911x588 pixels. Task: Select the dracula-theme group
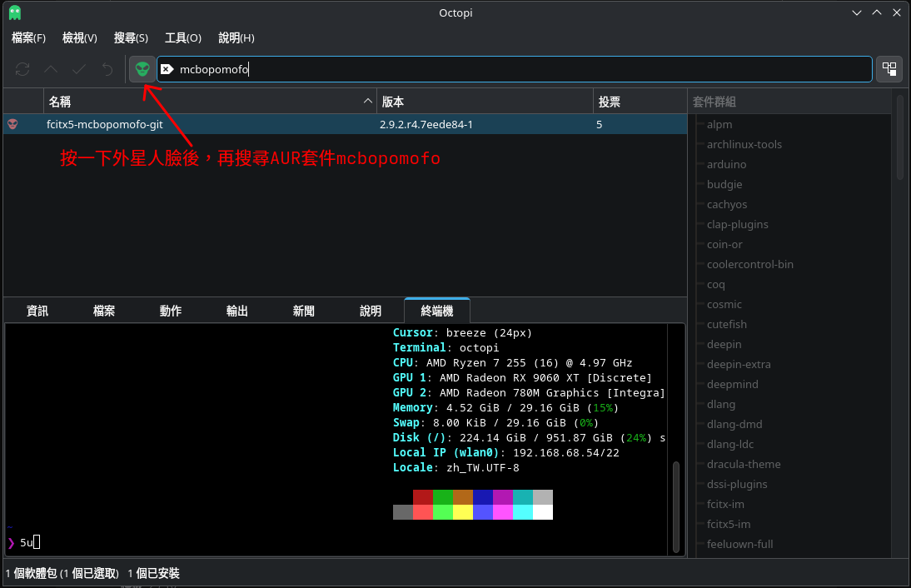[744, 464]
